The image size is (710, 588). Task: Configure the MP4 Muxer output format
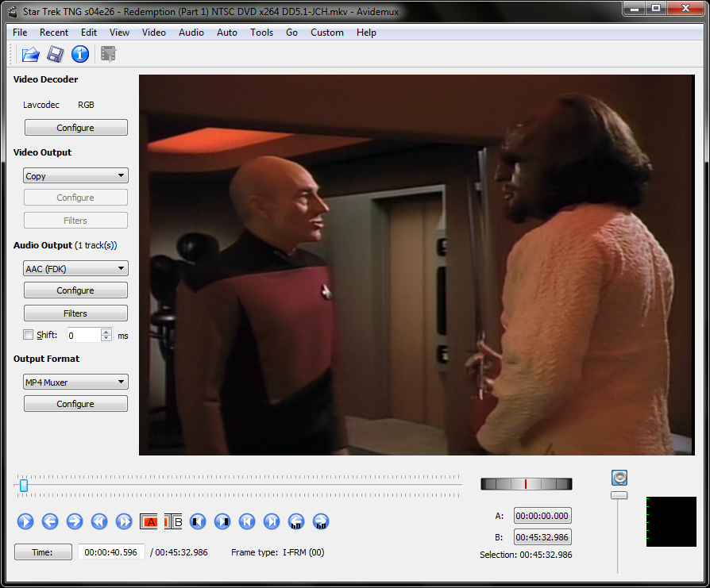75,403
